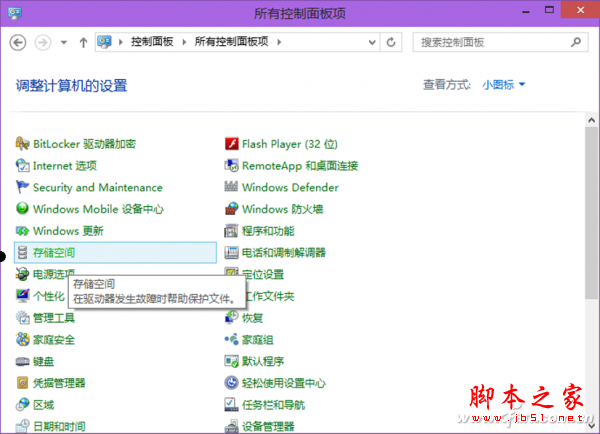Click the 家庭安全 icon
Screen dimensions: 600x434
tap(23, 339)
